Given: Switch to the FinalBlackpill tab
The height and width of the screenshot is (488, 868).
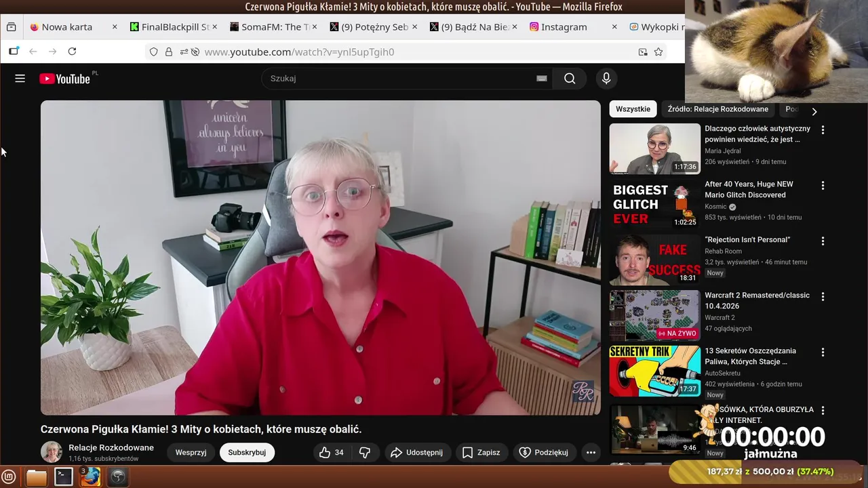Looking at the screenshot, I should pos(173,27).
